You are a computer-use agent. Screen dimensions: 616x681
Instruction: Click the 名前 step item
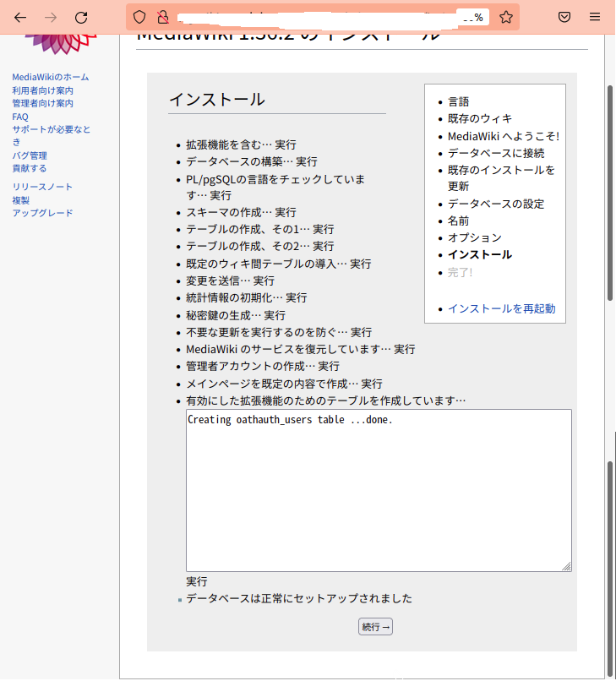458,221
